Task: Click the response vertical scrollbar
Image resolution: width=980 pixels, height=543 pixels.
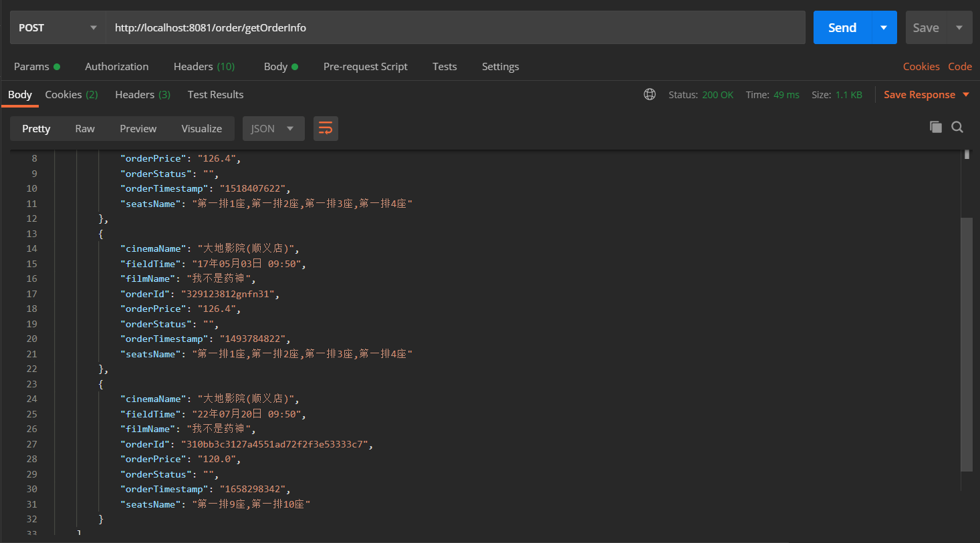Action: coord(967,344)
